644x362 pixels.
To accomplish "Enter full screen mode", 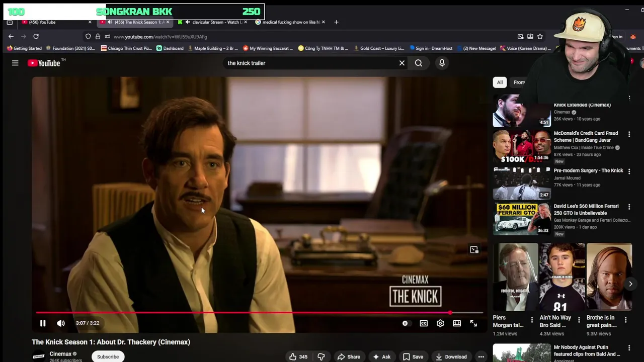I will 473,323.
